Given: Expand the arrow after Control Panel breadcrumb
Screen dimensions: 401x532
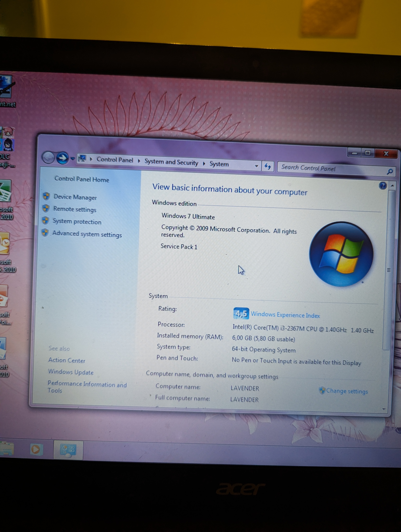Looking at the screenshot, I should click(139, 161).
